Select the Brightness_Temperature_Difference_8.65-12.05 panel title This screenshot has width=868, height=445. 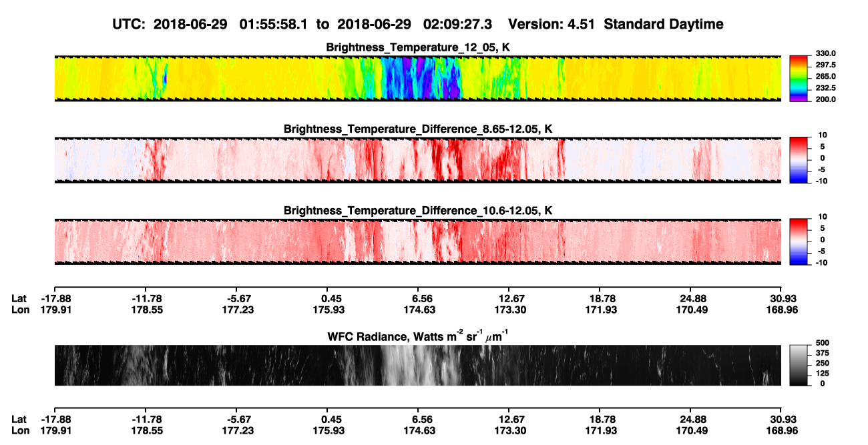[x=418, y=128]
